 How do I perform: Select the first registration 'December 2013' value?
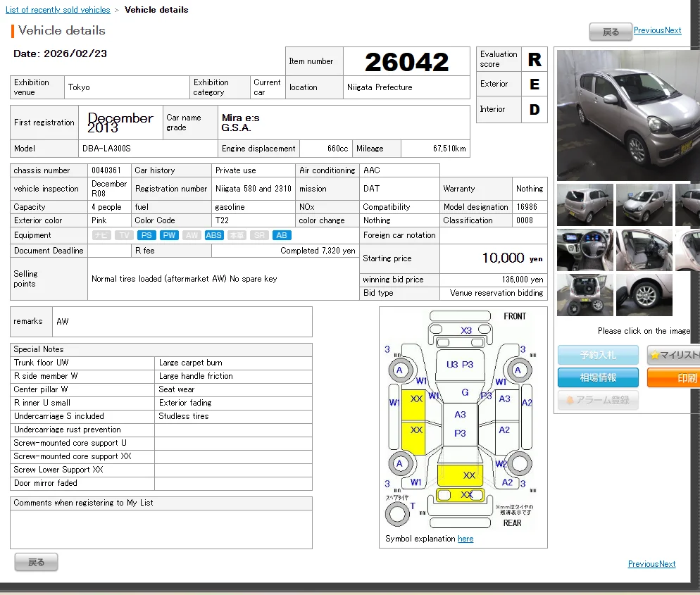pyautogui.click(x=120, y=123)
